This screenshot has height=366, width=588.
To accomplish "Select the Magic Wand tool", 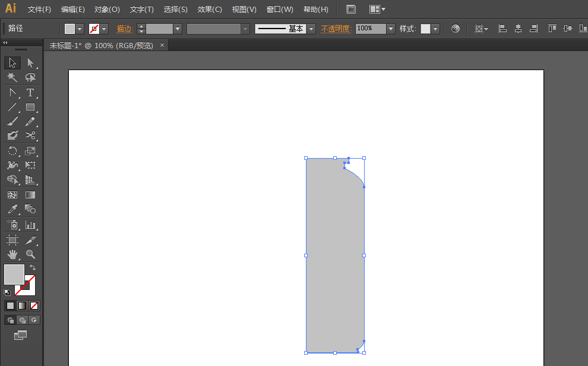I will coord(12,77).
